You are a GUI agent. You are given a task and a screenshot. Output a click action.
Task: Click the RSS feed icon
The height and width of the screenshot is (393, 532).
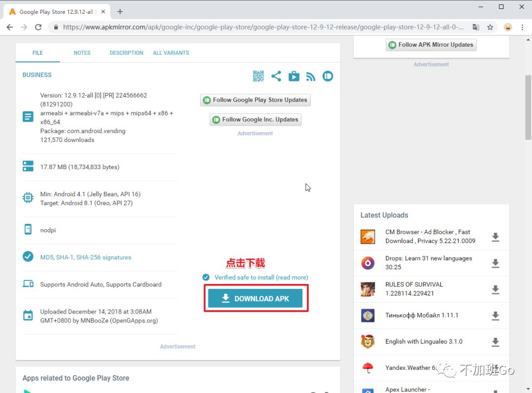311,76
